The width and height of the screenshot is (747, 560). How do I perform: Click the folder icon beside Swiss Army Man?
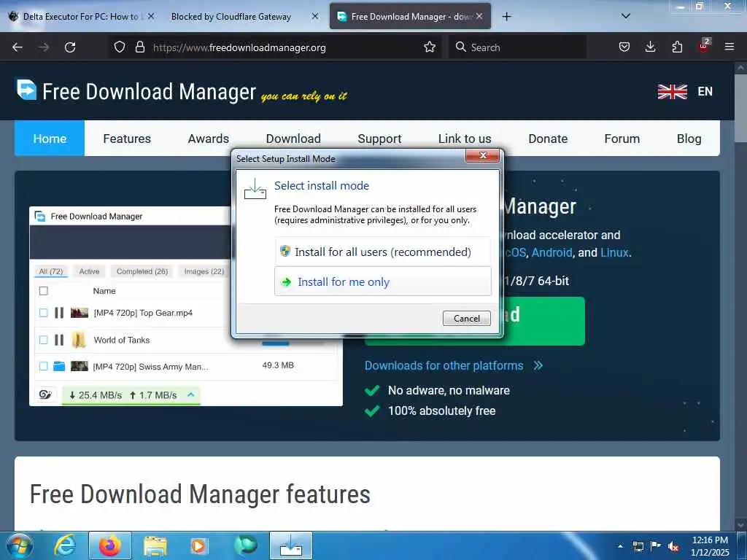tap(59, 366)
